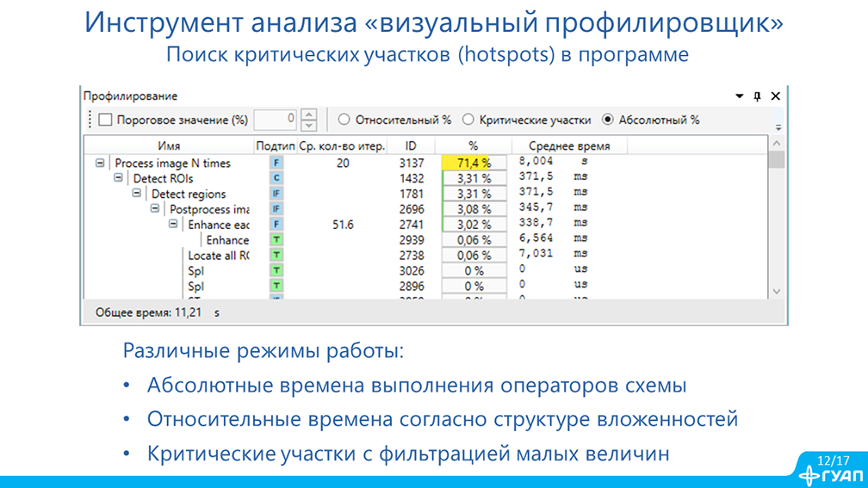Sort by the ID column header
This screenshot has width=868, height=488.
click(x=411, y=146)
